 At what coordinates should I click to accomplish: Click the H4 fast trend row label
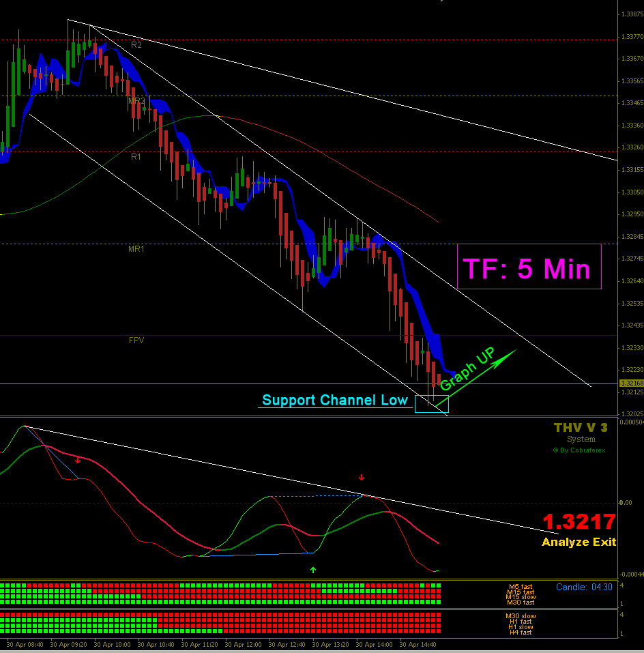tap(521, 633)
